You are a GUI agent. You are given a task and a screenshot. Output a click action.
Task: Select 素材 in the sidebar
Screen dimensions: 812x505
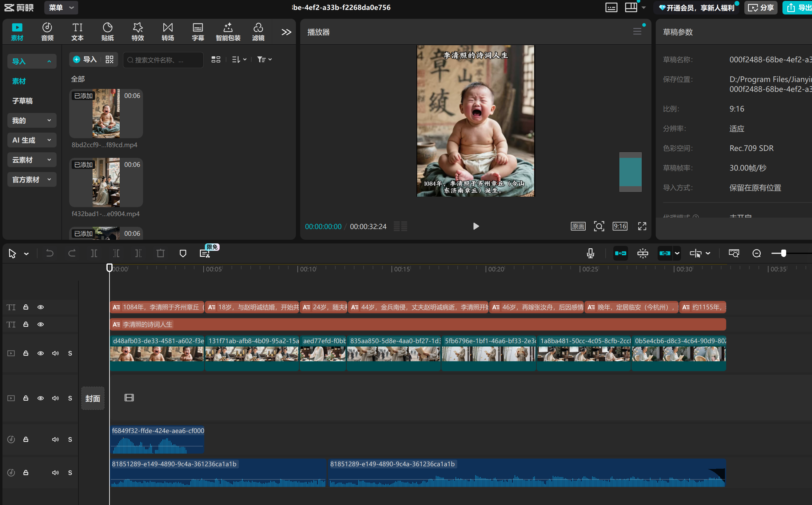click(19, 81)
